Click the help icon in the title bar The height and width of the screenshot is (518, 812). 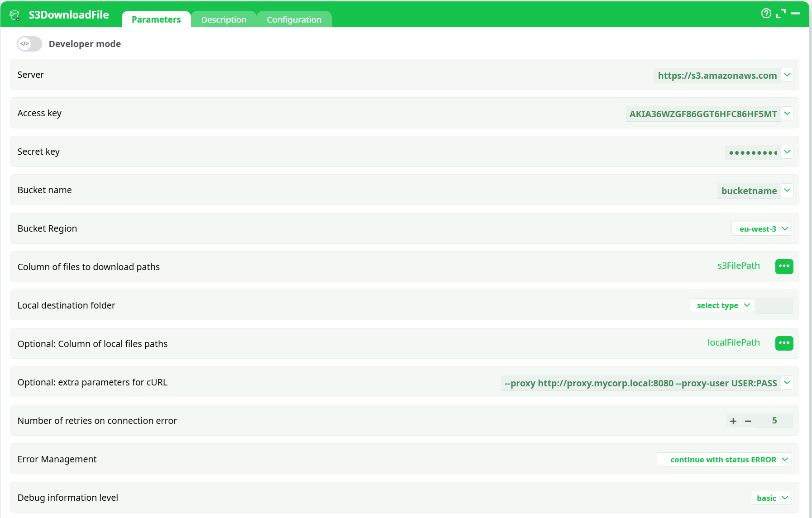click(x=766, y=13)
